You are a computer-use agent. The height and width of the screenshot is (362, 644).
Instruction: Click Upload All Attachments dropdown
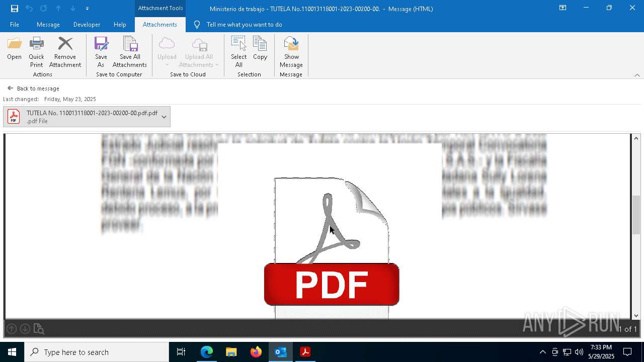[199, 52]
